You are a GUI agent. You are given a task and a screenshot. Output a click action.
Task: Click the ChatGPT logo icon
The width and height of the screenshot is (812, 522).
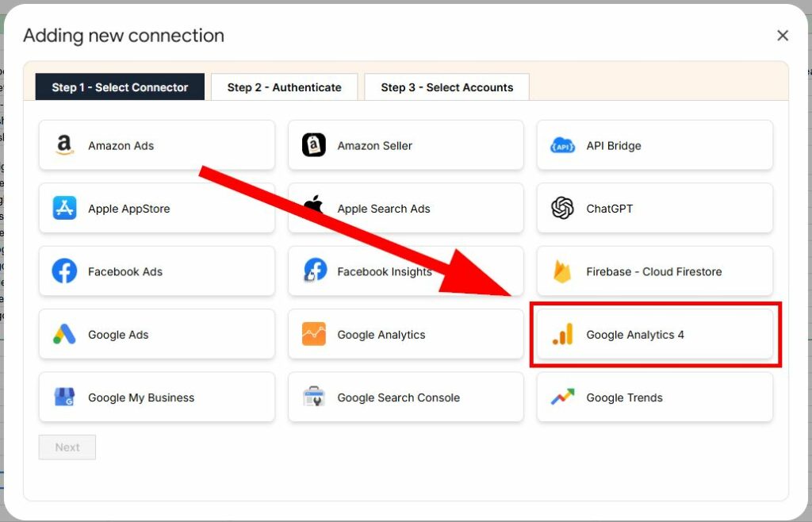tap(562, 208)
